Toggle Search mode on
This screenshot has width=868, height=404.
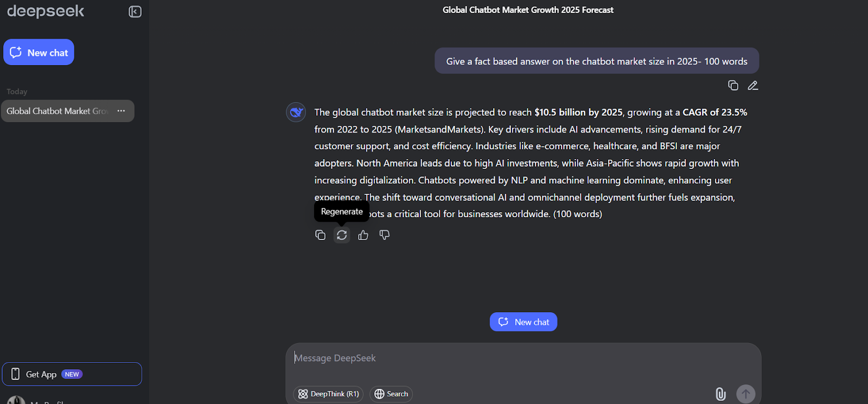pyautogui.click(x=391, y=394)
